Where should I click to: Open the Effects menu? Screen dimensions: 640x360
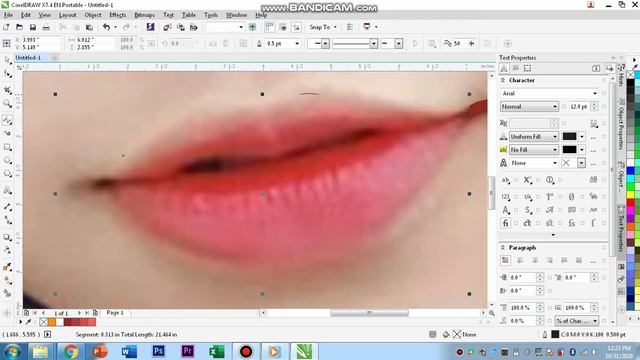pyautogui.click(x=118, y=15)
